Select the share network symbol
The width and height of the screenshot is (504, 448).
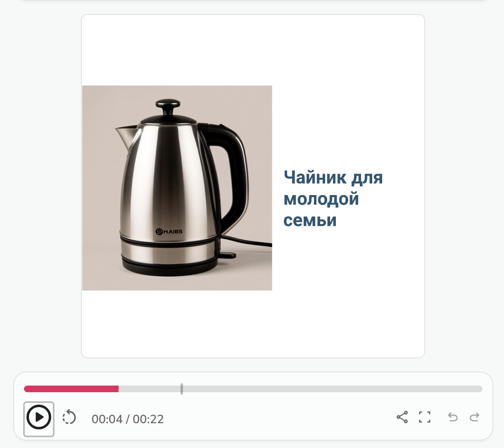pos(402,417)
